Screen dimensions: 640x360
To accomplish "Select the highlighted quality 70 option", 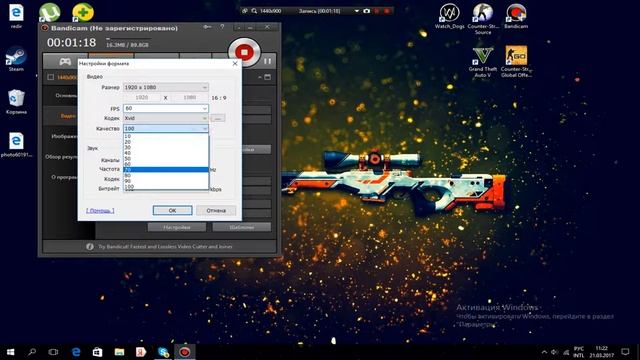I will tap(166, 169).
